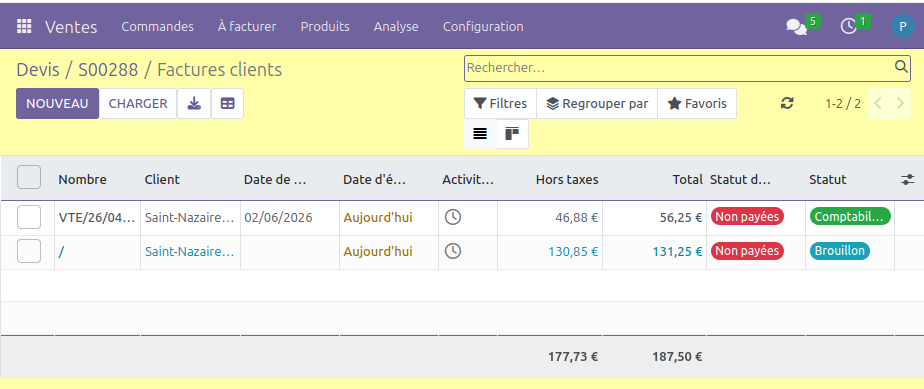The image size is (924, 389).
Task: Toggle select-all checkbox in table header
Action: click(x=29, y=177)
